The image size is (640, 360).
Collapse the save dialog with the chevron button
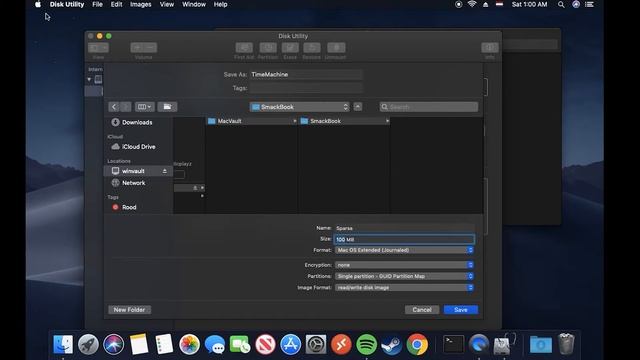(358, 107)
